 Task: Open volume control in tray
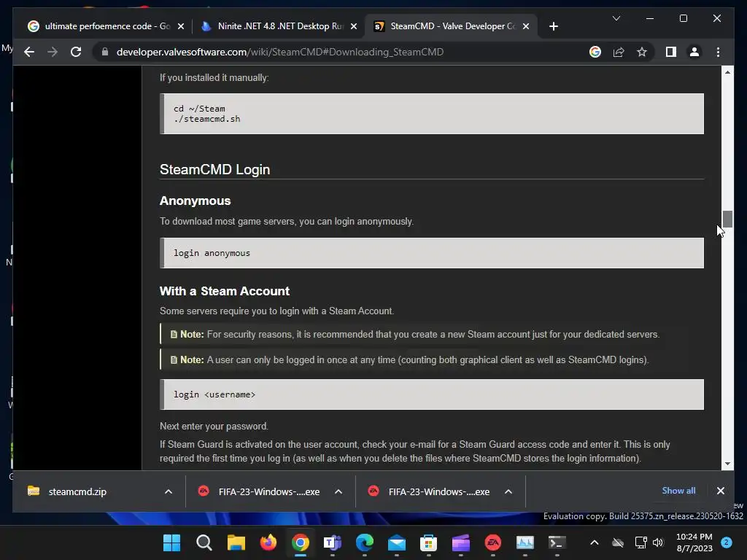(x=658, y=542)
